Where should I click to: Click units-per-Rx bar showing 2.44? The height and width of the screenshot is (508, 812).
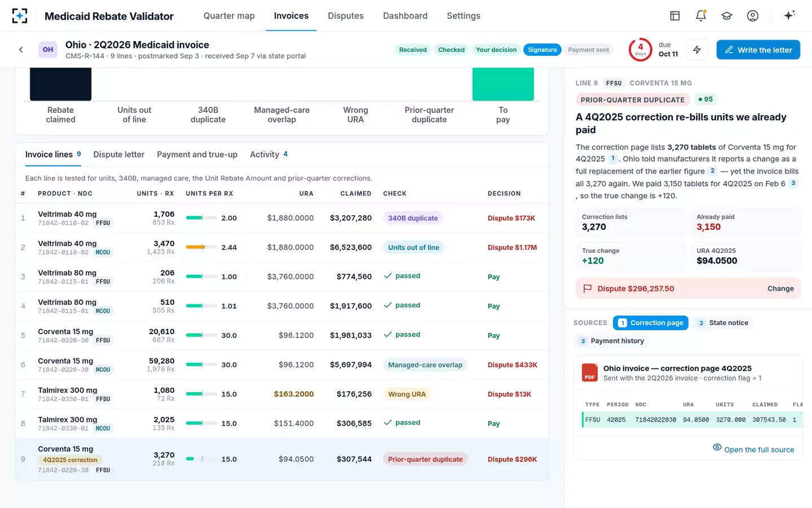(x=202, y=247)
